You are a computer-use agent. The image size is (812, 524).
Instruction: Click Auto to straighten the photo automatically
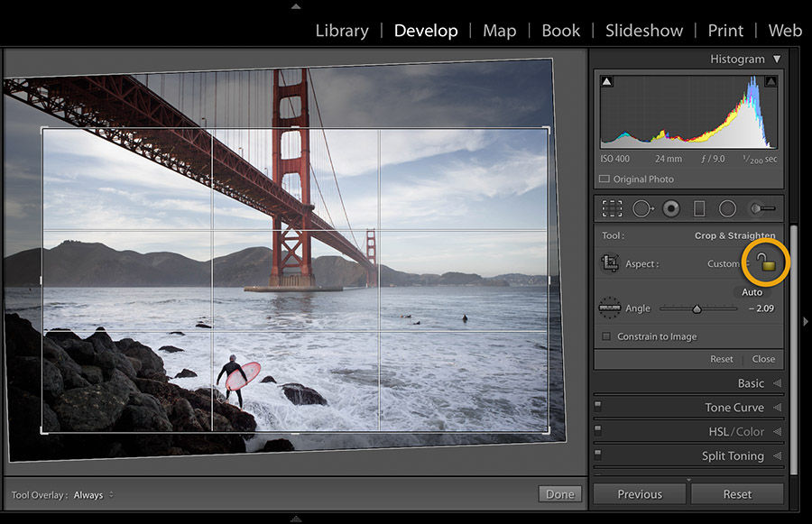click(x=752, y=291)
